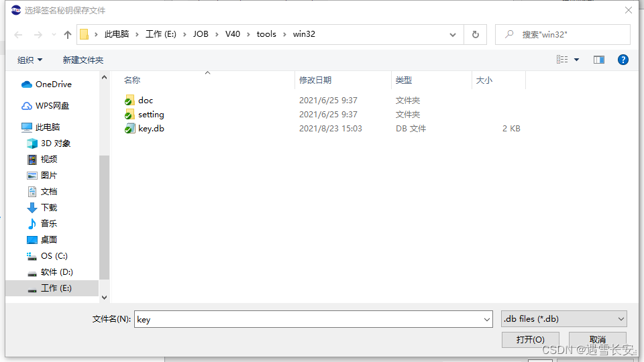Click the setting folder icon
Screen dimensions: 644x362
[x=129, y=115]
